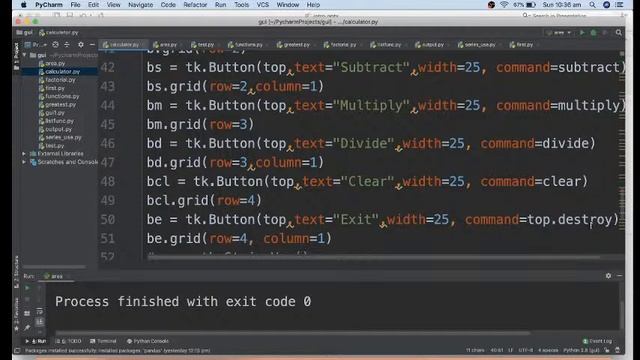Click the Wi-Fi status icon
This screenshot has height=360, width=640.
(x=504, y=5)
